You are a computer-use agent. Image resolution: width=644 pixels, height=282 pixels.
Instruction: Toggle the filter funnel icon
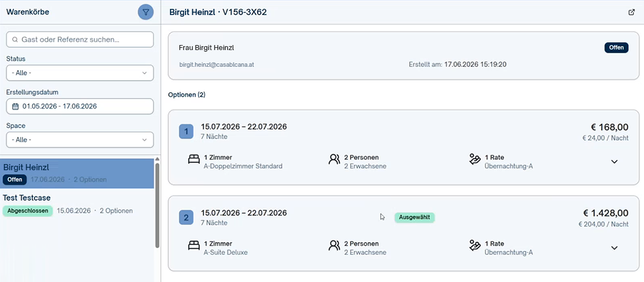point(146,12)
